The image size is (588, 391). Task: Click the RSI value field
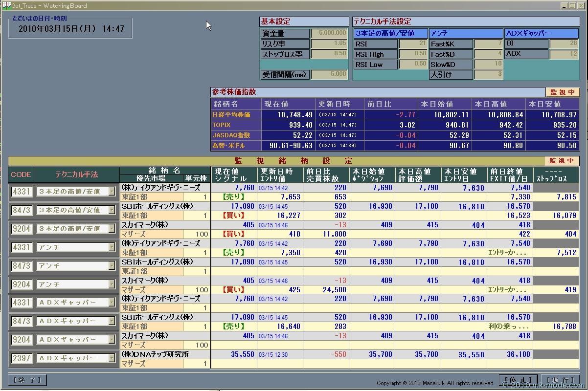[x=413, y=43]
